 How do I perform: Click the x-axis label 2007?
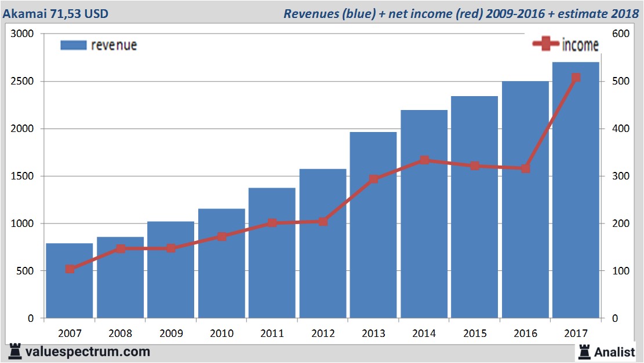70,333
